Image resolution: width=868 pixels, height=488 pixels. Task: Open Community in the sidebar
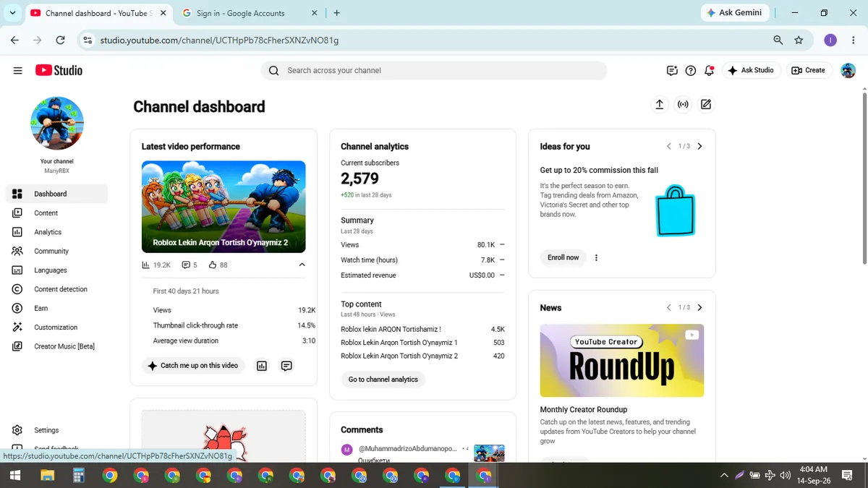coord(56,251)
